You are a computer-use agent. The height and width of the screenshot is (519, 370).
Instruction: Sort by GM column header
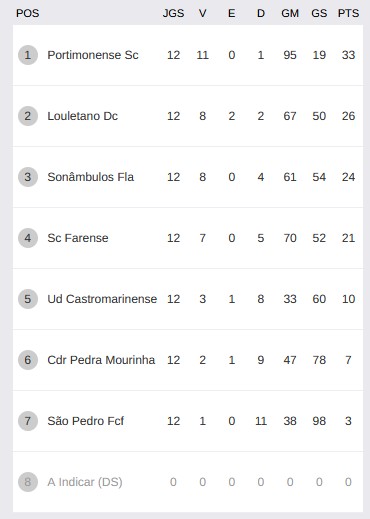click(290, 13)
